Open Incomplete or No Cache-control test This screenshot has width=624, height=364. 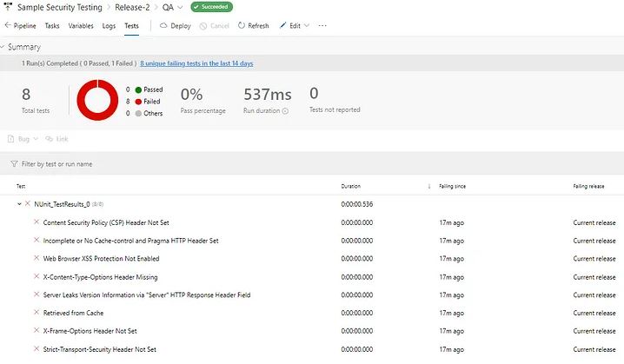coord(130,241)
